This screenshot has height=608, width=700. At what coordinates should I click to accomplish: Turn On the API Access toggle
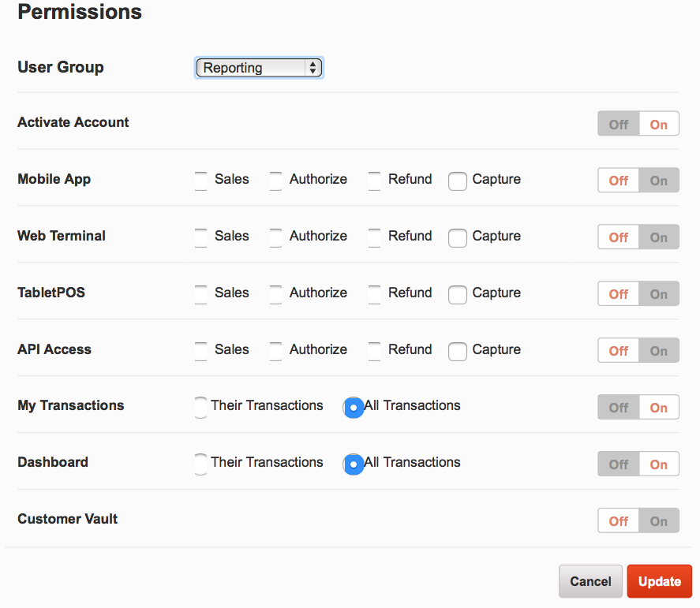coord(658,350)
